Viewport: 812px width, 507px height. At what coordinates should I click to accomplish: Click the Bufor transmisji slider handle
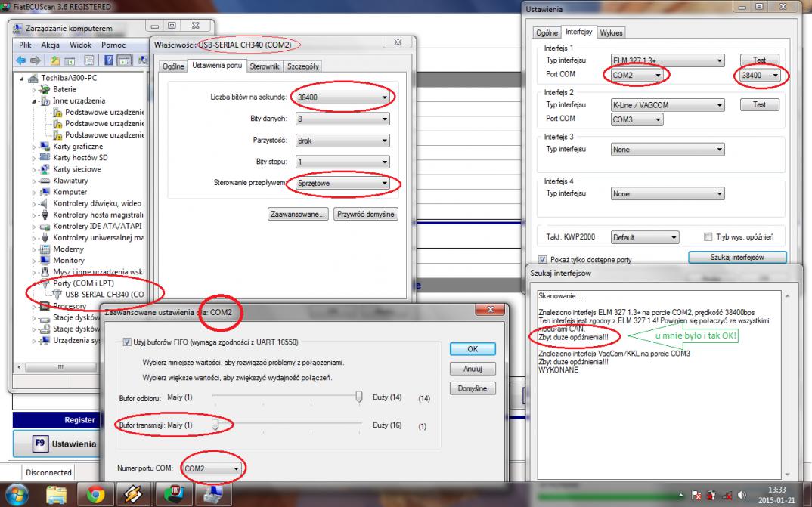(215, 425)
